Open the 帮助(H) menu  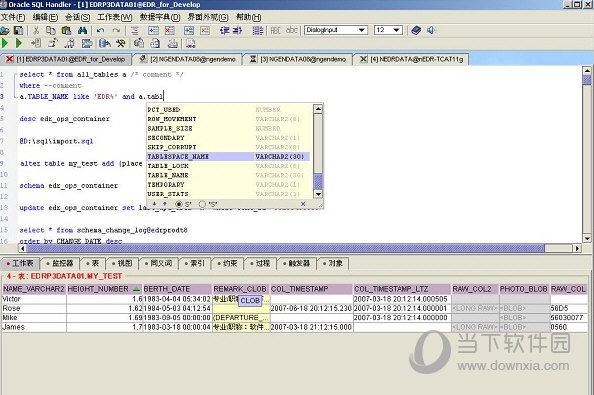pyautogui.click(x=249, y=17)
